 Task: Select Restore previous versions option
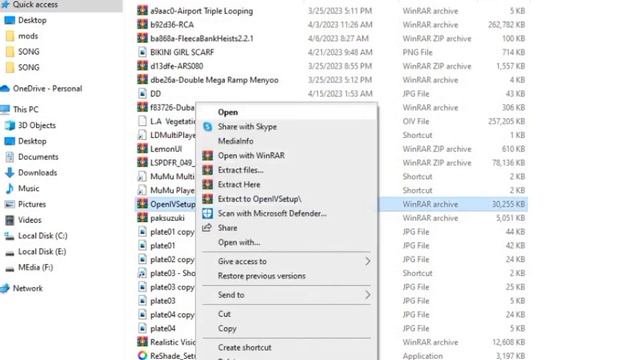click(262, 276)
